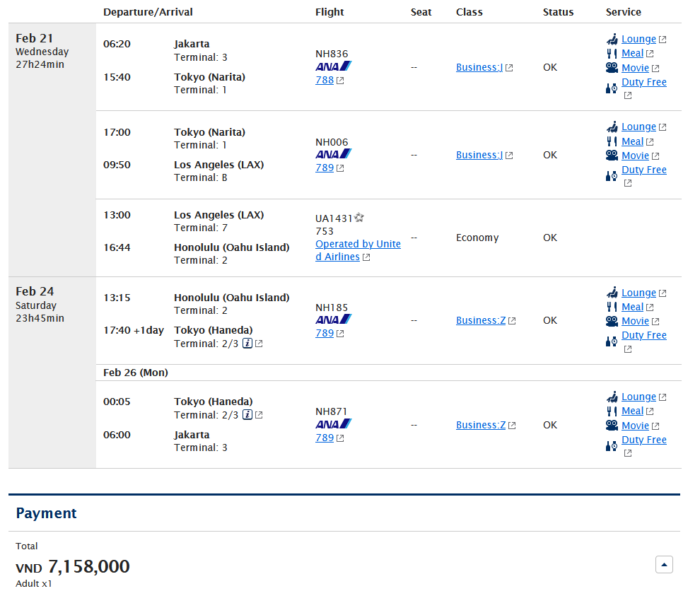Select the 17:40 +1day arrival time
Viewport: 700px width, 591px height.
(x=134, y=330)
